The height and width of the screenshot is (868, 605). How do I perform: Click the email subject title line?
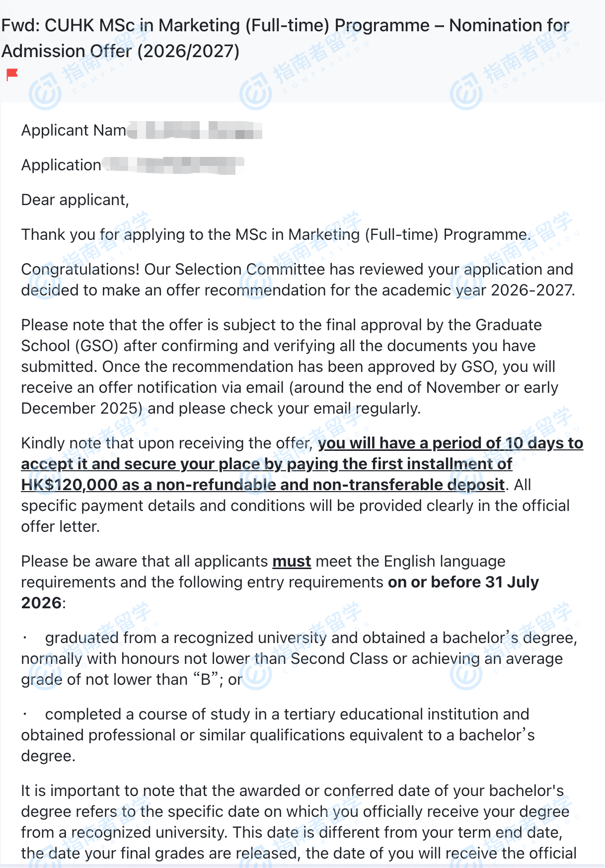tap(285, 26)
